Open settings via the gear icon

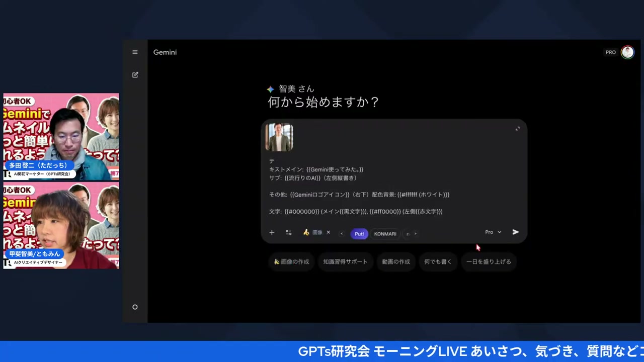(135, 307)
